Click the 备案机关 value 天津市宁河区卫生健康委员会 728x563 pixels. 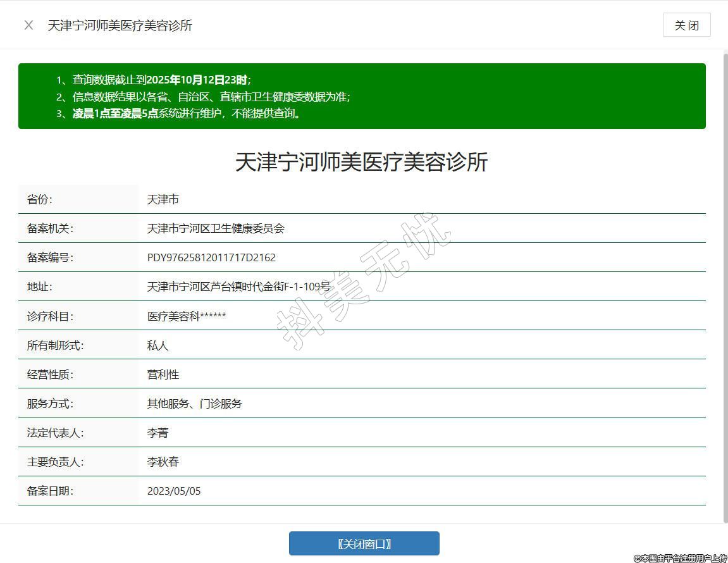tap(216, 228)
